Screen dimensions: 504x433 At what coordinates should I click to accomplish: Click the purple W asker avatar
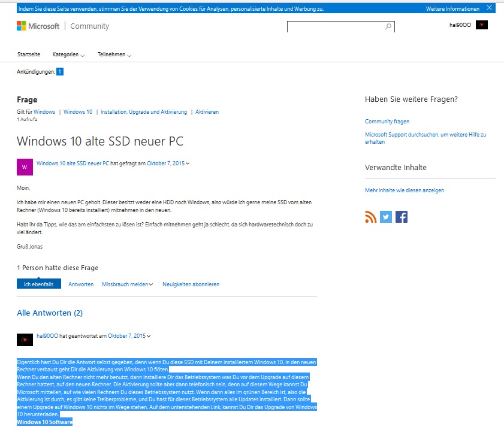coord(25,167)
